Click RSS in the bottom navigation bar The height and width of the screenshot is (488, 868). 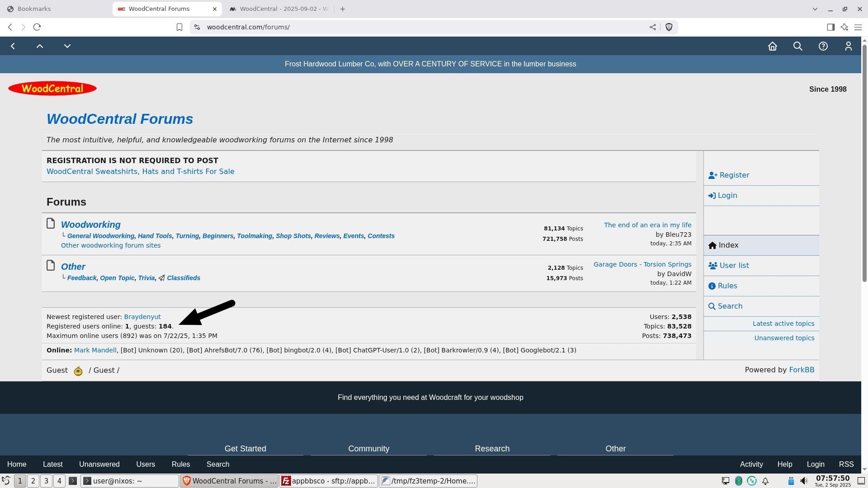point(846,465)
